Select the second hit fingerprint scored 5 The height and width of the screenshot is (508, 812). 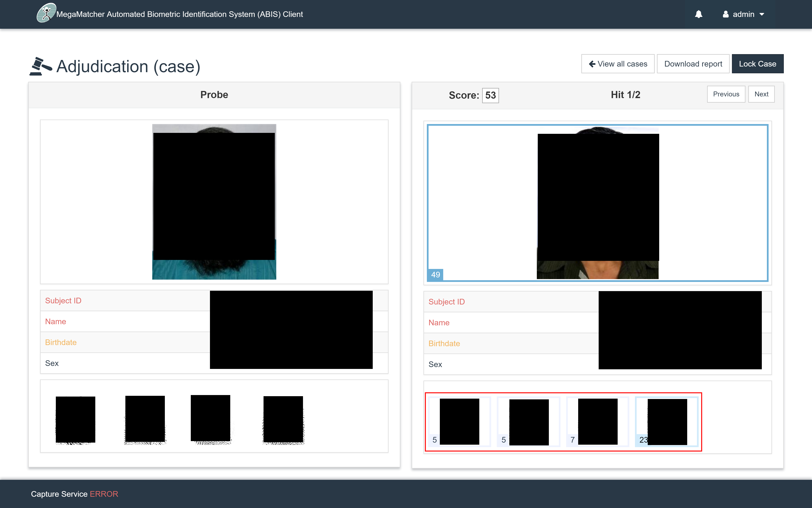528,422
